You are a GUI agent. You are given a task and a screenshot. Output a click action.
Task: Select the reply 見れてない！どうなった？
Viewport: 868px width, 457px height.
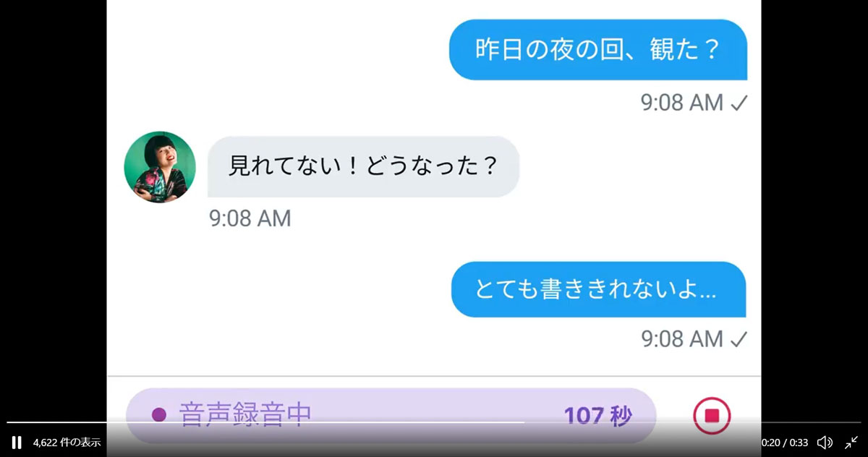click(364, 167)
